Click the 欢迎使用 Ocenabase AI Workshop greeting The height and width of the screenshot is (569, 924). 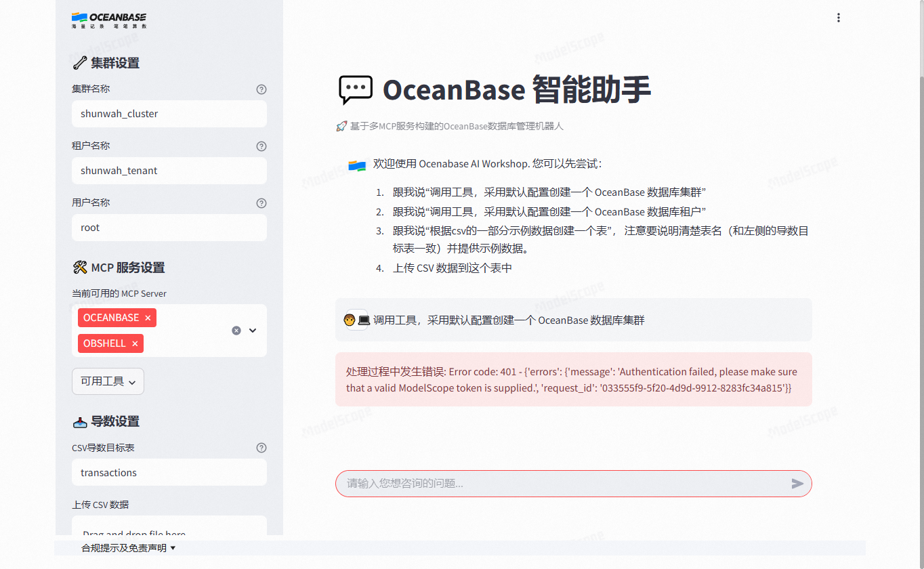[487, 164]
